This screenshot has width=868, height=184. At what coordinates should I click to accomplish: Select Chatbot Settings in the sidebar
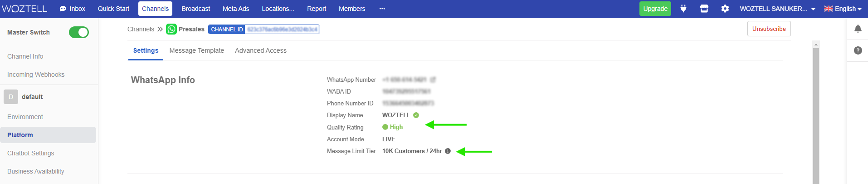pyautogui.click(x=31, y=153)
